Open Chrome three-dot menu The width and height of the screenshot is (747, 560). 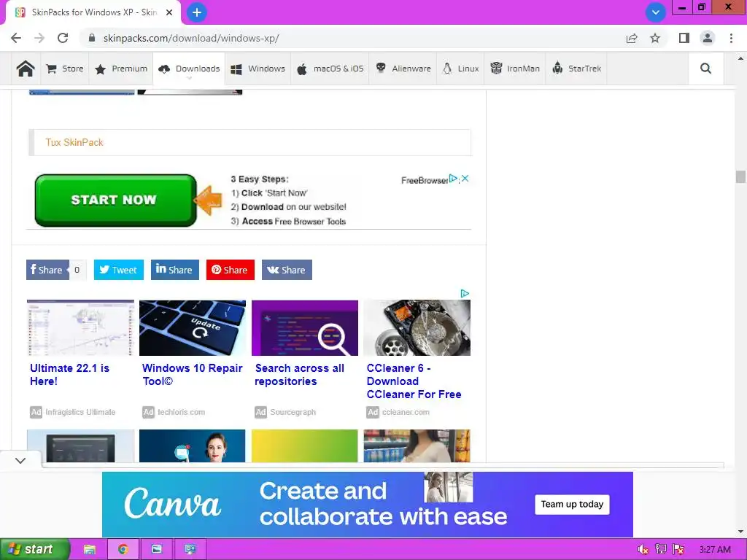[x=731, y=38]
